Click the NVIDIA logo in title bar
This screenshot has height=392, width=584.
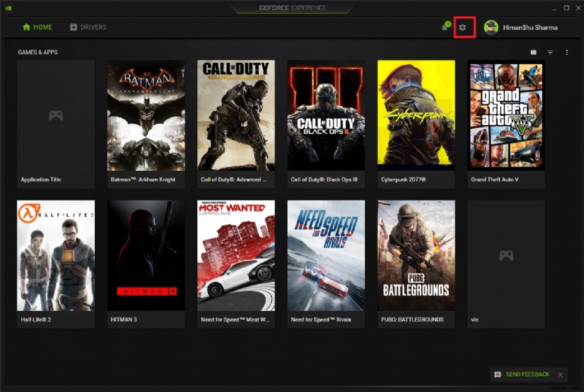pos(8,8)
